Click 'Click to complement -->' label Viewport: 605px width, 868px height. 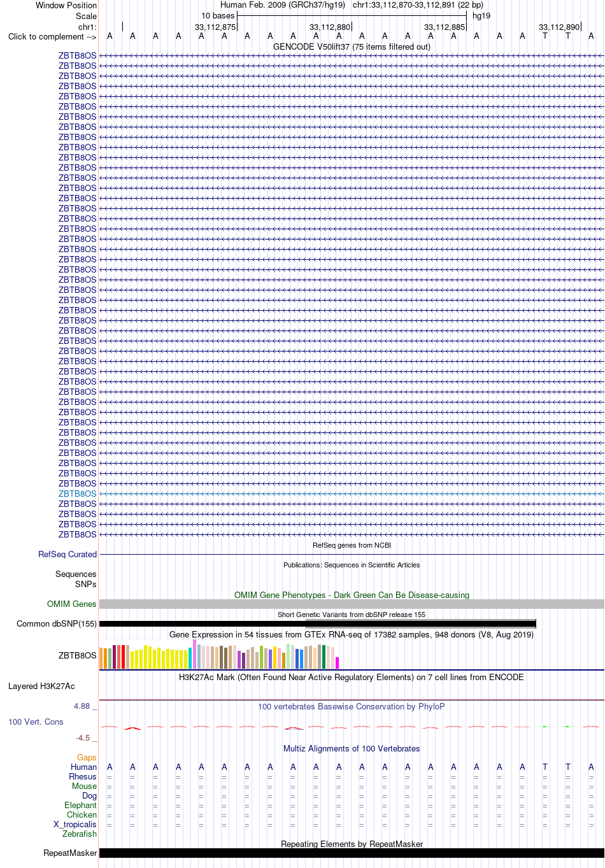point(52,36)
